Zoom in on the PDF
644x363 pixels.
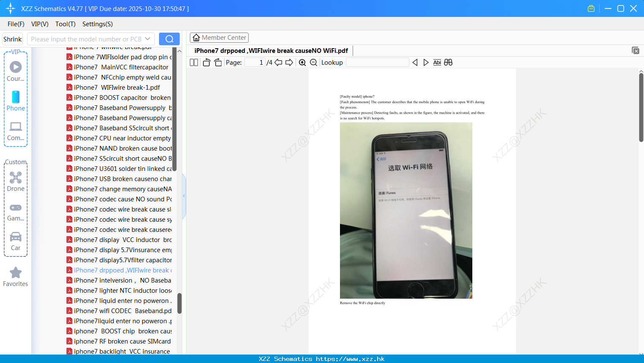pyautogui.click(x=302, y=62)
